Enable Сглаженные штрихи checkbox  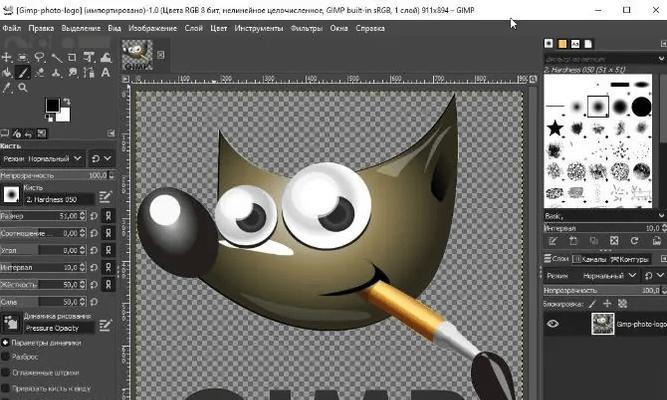click(x=6, y=372)
